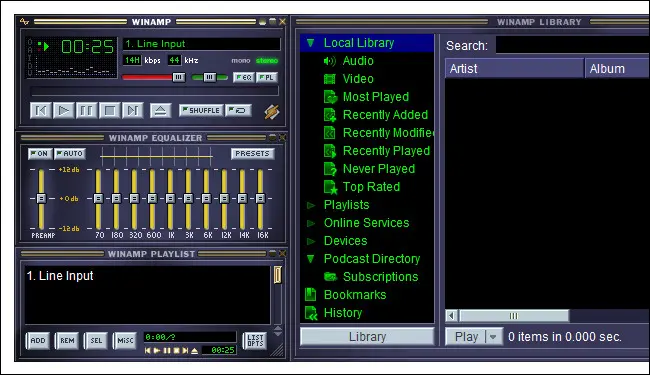650x375 pixels.
Task: Stop playback with the main Stop button
Action: 109,111
